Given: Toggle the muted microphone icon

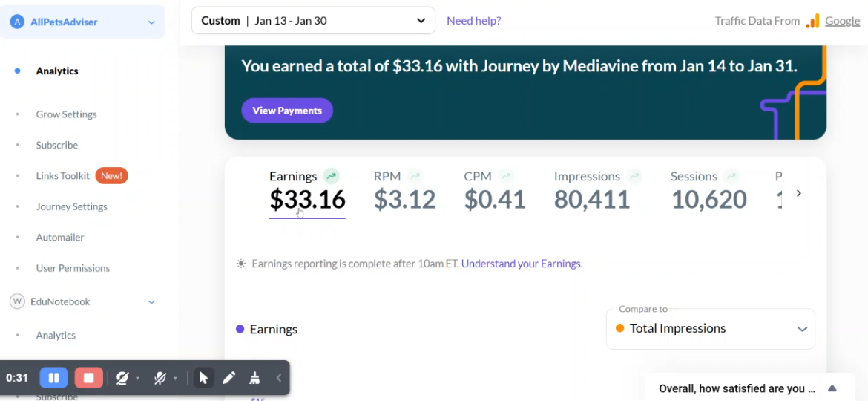Looking at the screenshot, I should 160,378.
